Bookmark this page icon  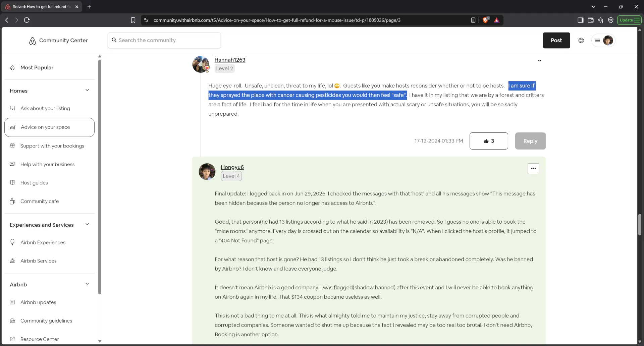pos(133,20)
